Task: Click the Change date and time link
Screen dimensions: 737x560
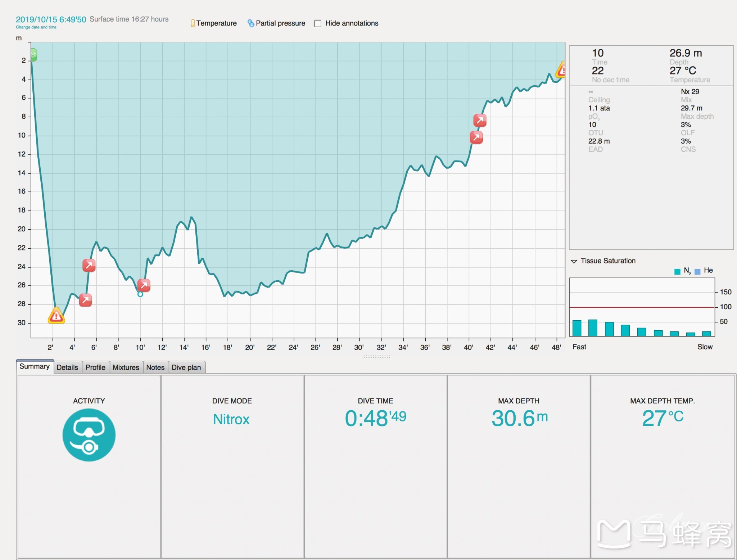Action: (x=36, y=27)
